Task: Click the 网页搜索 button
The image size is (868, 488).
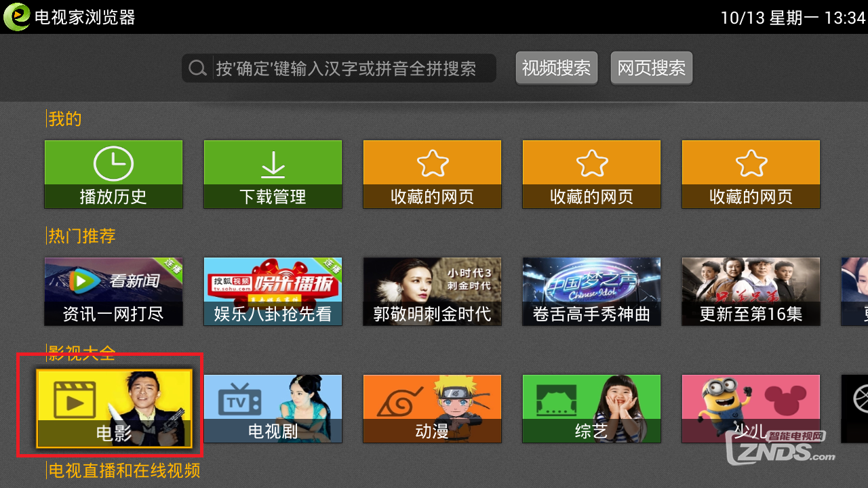Action: 651,68
